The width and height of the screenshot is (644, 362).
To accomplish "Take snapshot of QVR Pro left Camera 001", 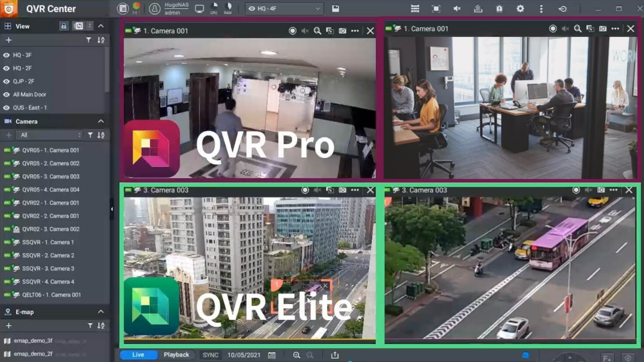I will point(342,31).
